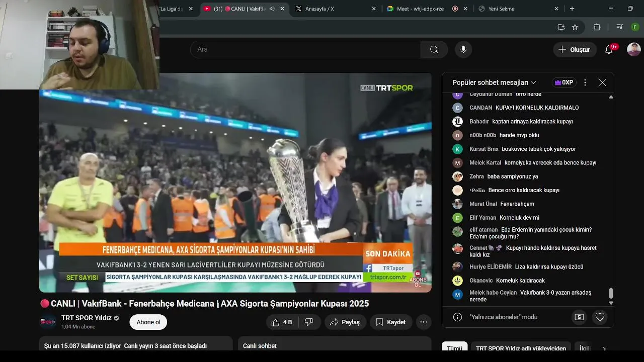Share the video via Paylaş
644x362 pixels.
pyautogui.click(x=345, y=322)
